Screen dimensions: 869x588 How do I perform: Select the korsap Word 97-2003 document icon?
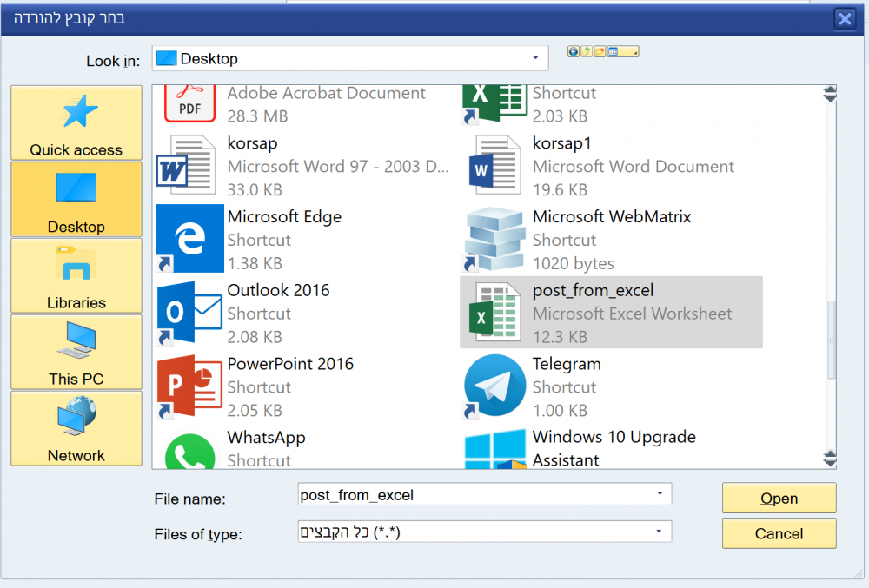click(x=186, y=166)
